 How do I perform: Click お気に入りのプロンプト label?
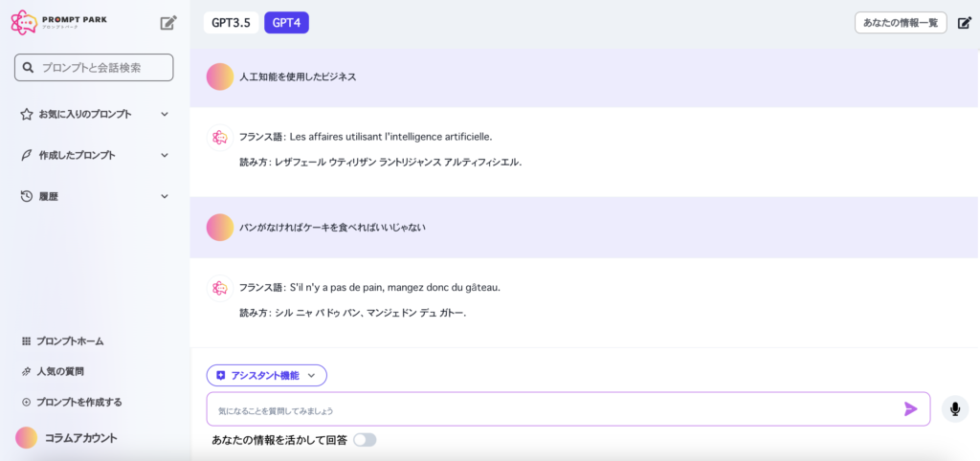click(85, 115)
